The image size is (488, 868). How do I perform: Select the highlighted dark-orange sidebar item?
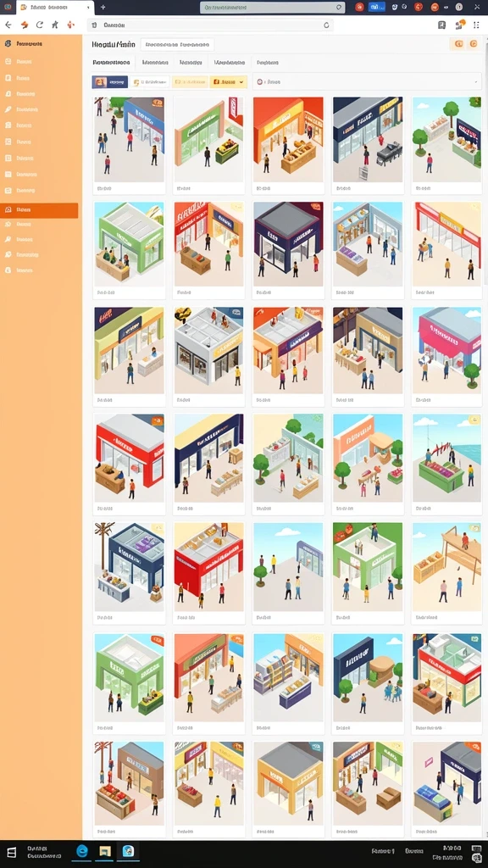coord(39,210)
